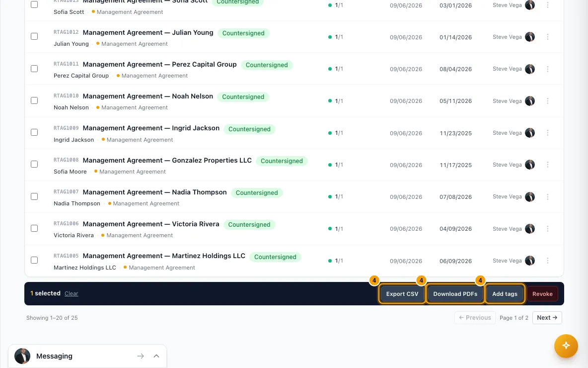Click the Showing 1–20 of 25 text
588x368 pixels.
coord(52,318)
